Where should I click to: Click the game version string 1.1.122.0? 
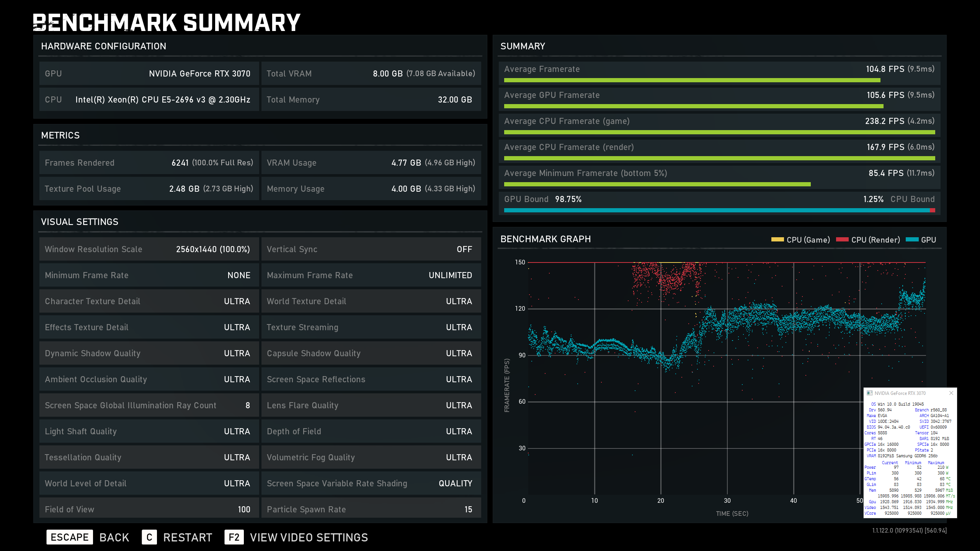pos(909,530)
